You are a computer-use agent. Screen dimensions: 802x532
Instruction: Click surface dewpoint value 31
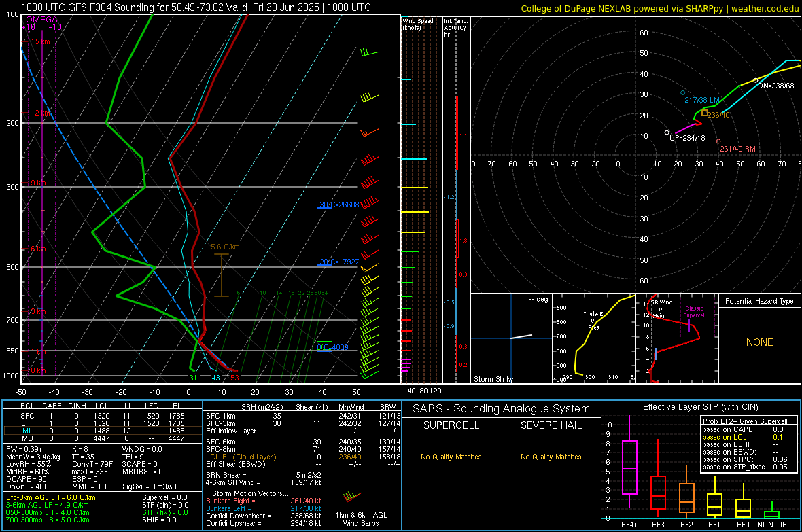click(193, 378)
